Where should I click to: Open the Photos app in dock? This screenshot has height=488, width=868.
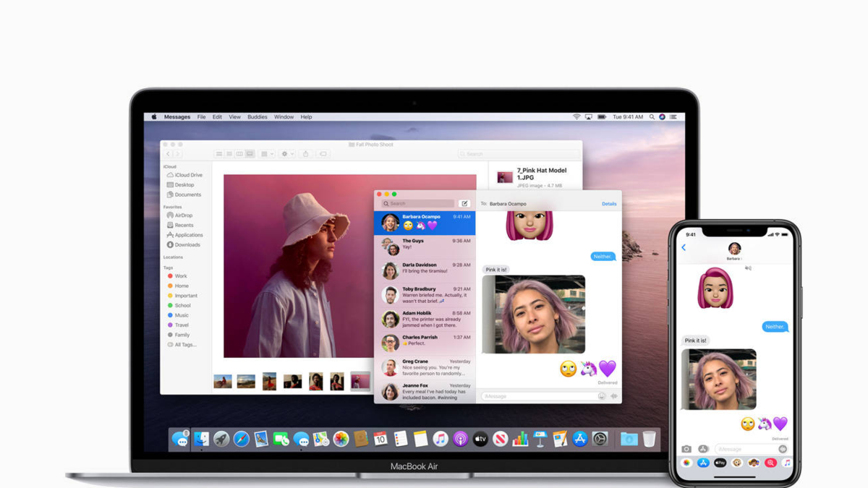341,439
